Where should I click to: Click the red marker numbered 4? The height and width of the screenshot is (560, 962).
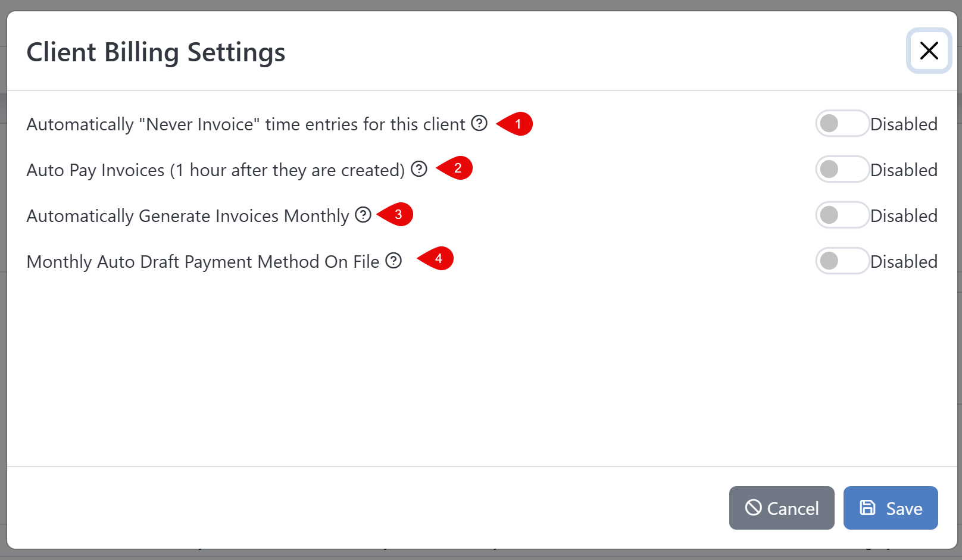[x=439, y=258]
